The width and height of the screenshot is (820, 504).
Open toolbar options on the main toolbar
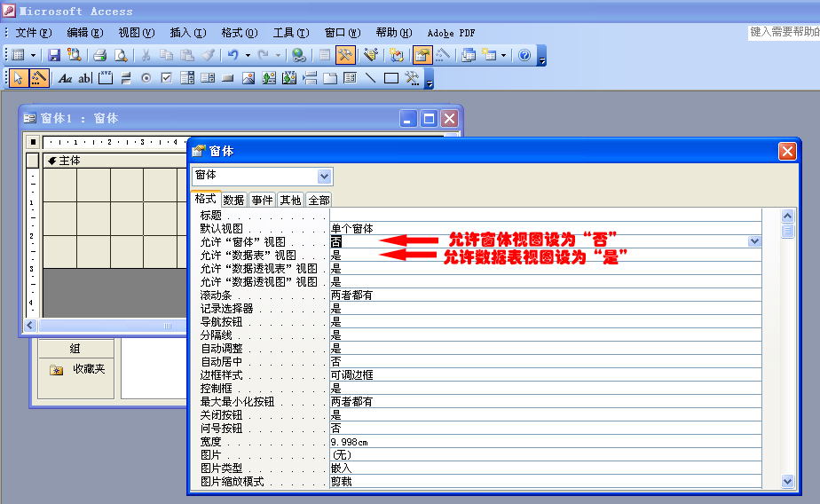click(x=542, y=55)
